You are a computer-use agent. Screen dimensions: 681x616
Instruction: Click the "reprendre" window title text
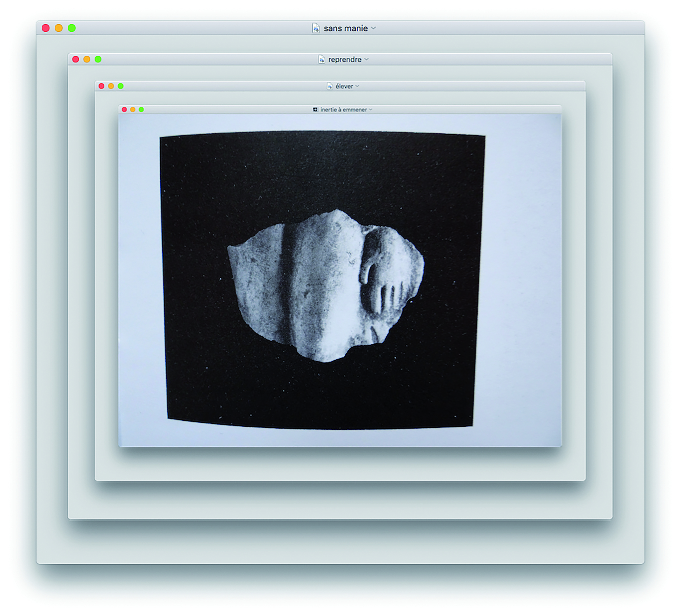point(345,59)
